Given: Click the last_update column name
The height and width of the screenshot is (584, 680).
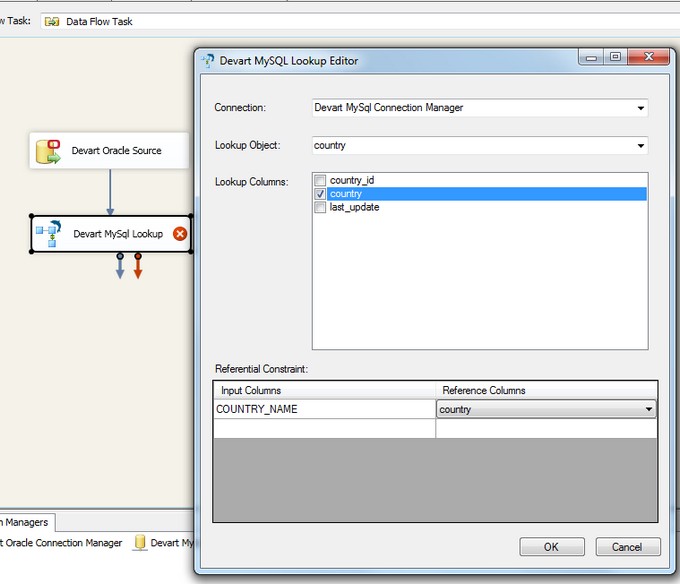Looking at the screenshot, I should pos(354,207).
